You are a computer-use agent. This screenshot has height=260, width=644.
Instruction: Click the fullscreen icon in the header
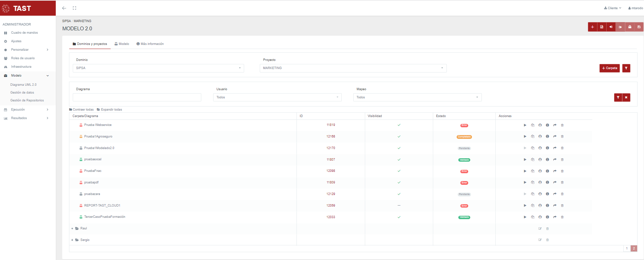point(74,8)
